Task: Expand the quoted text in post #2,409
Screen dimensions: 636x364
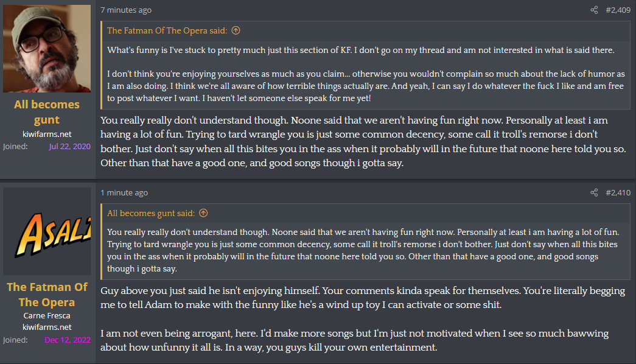Action: (365, 74)
